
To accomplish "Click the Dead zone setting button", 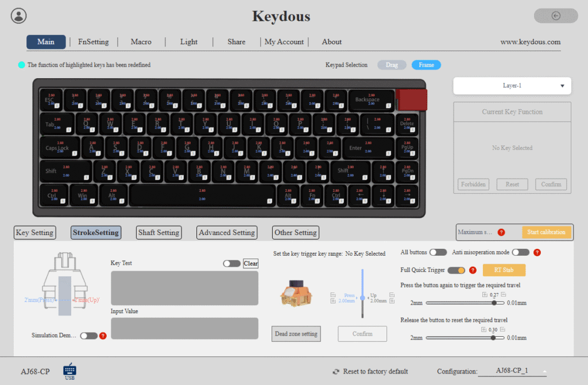I will click(296, 334).
